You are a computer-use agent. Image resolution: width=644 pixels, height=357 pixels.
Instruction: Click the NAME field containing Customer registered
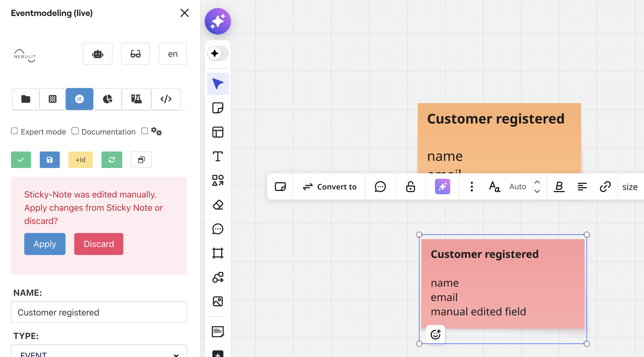(x=99, y=312)
